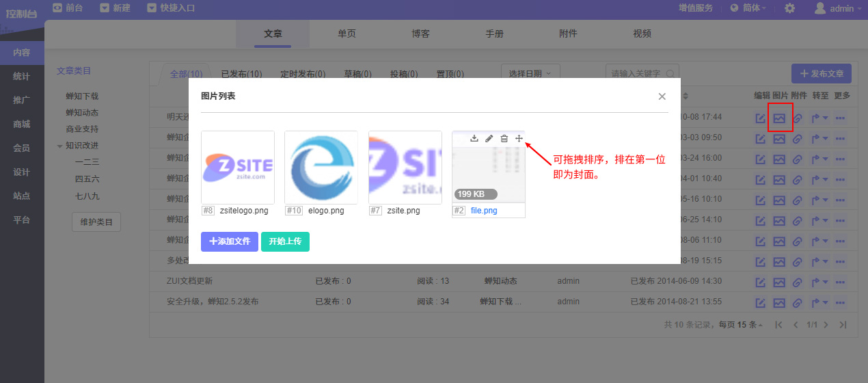Click the 添加文件 button

[x=230, y=241]
